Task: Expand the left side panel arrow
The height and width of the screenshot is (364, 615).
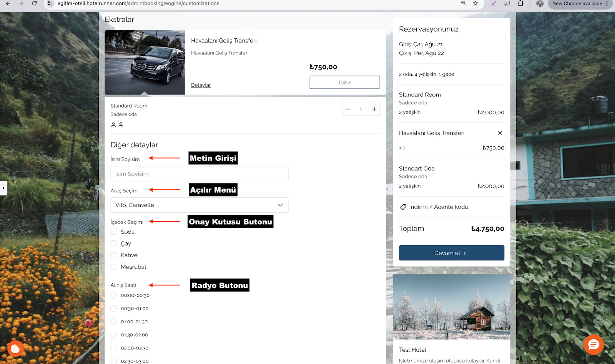Action: pyautogui.click(x=3, y=188)
